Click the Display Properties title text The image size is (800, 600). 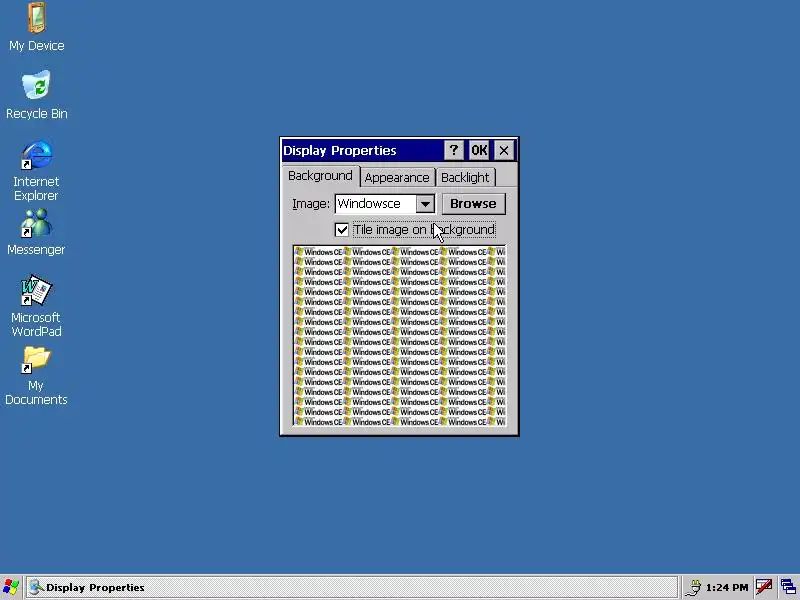tap(340, 151)
